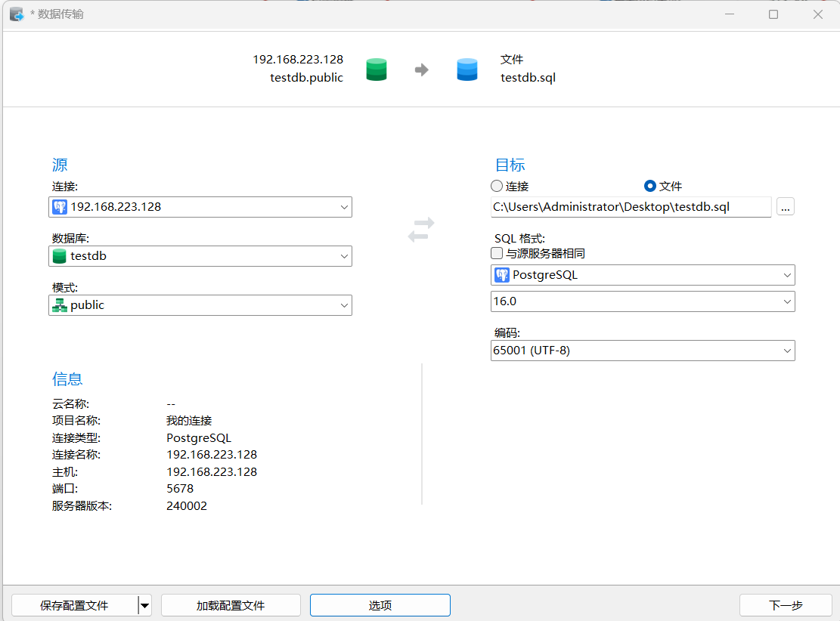Click the 下一步 button
The image size is (840, 621).
[786, 605]
